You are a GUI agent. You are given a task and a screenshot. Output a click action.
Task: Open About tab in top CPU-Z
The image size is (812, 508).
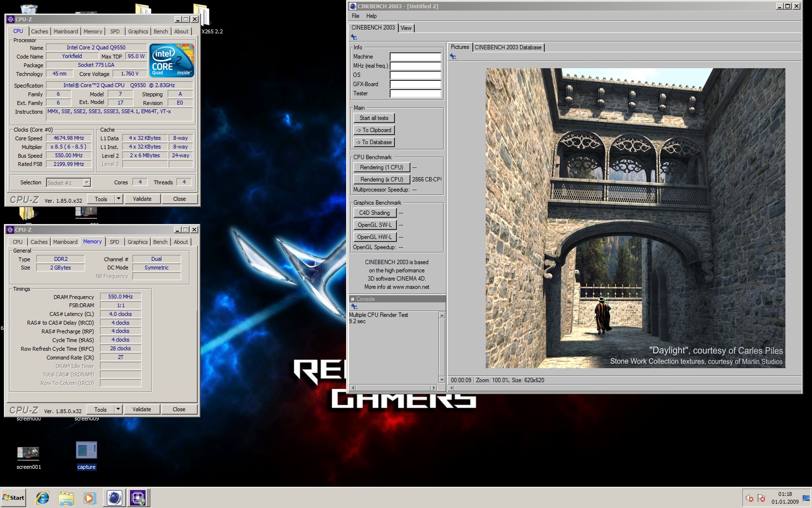coord(181,31)
